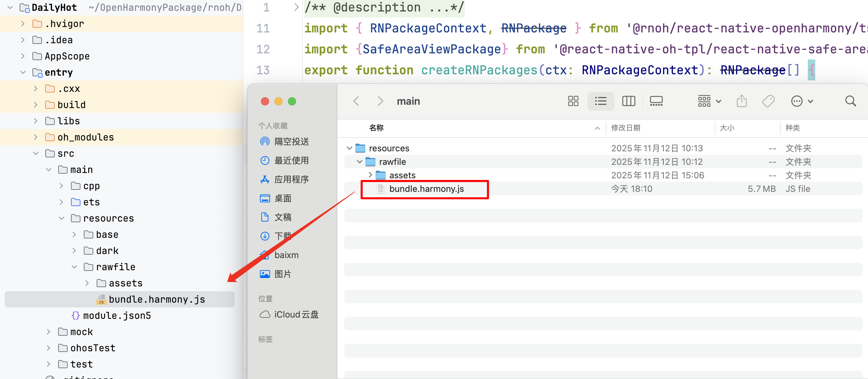
Task: Switch Finder to icon grid view
Action: (573, 101)
